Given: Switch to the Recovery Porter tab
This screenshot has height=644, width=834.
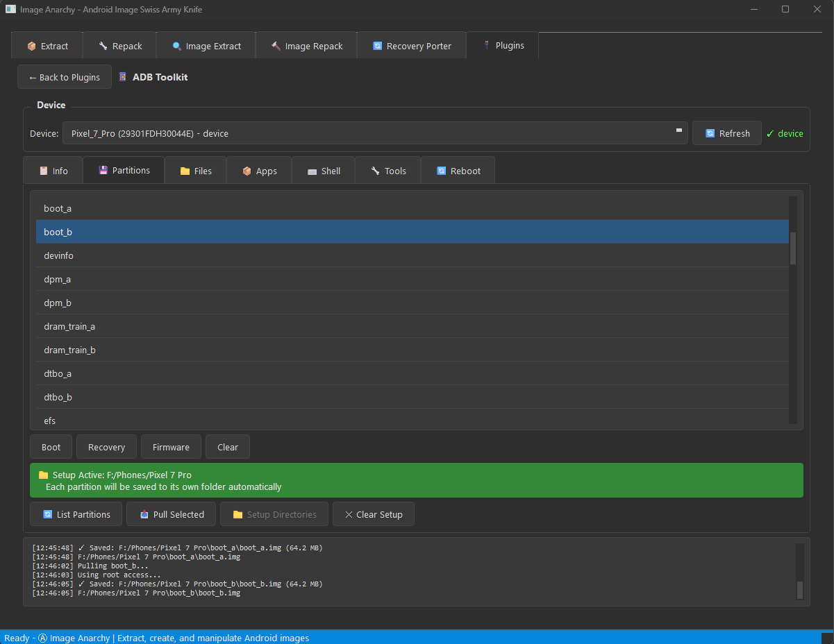Looking at the screenshot, I should [412, 46].
